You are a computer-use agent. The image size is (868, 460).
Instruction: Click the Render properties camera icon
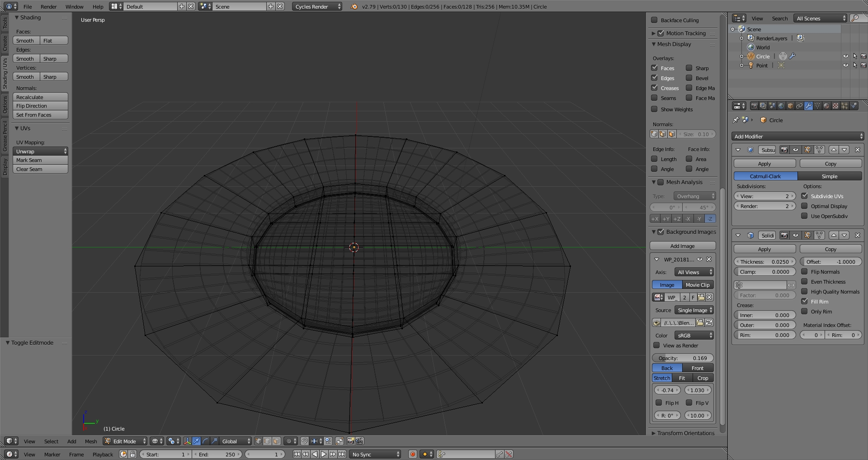[x=754, y=106]
